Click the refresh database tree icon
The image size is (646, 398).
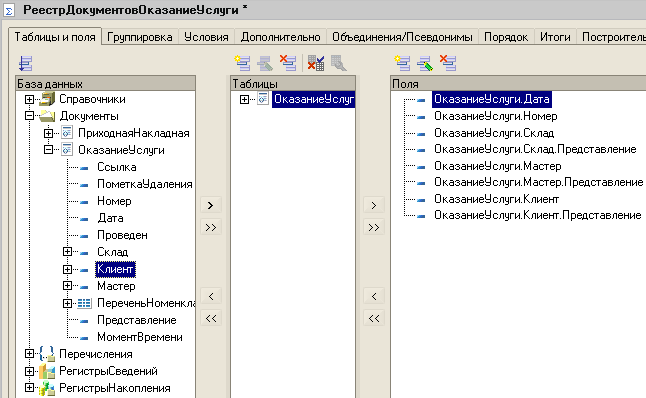tap(26, 63)
